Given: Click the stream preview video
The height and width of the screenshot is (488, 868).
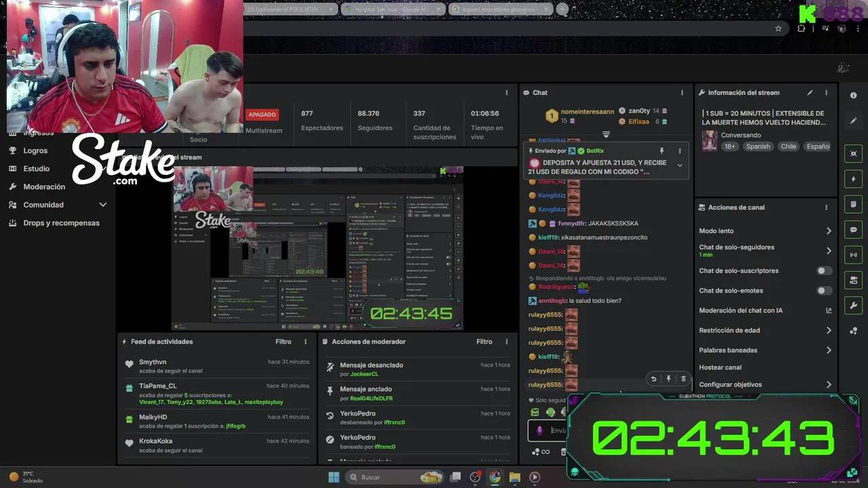Looking at the screenshot, I should pos(317,248).
